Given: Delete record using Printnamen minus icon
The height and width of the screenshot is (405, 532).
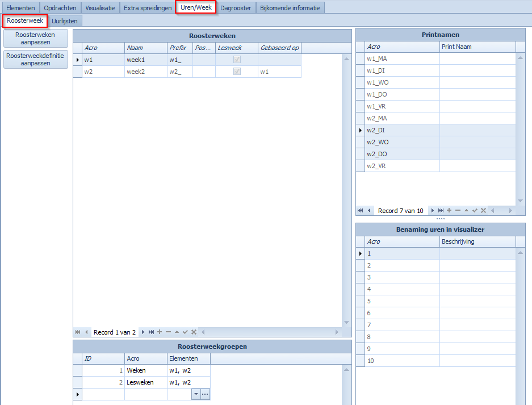Looking at the screenshot, I should click(458, 211).
